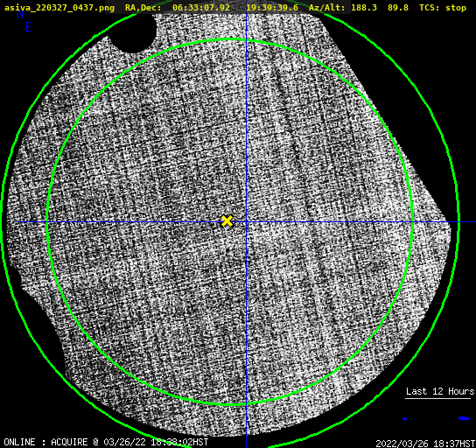Click the ONLINE : ACQUIRE status line
The width and height of the screenshot is (476, 448).
pyautogui.click(x=106, y=442)
